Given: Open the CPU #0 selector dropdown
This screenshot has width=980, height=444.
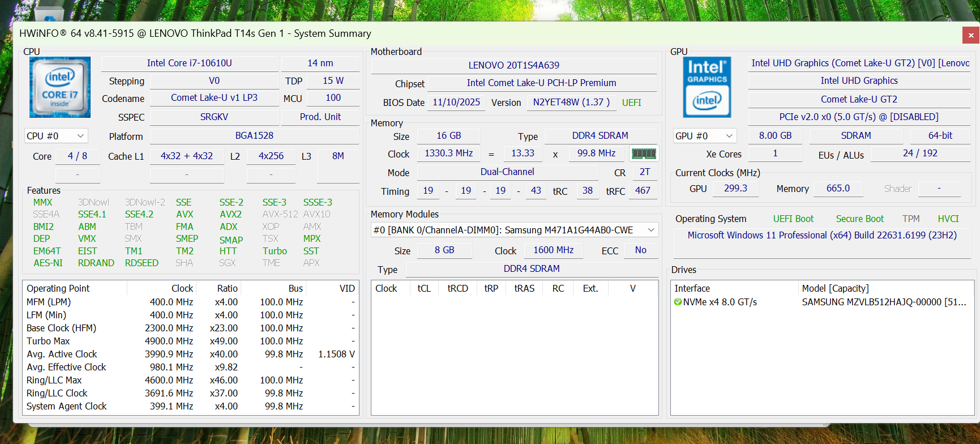Looking at the screenshot, I should click(x=55, y=136).
